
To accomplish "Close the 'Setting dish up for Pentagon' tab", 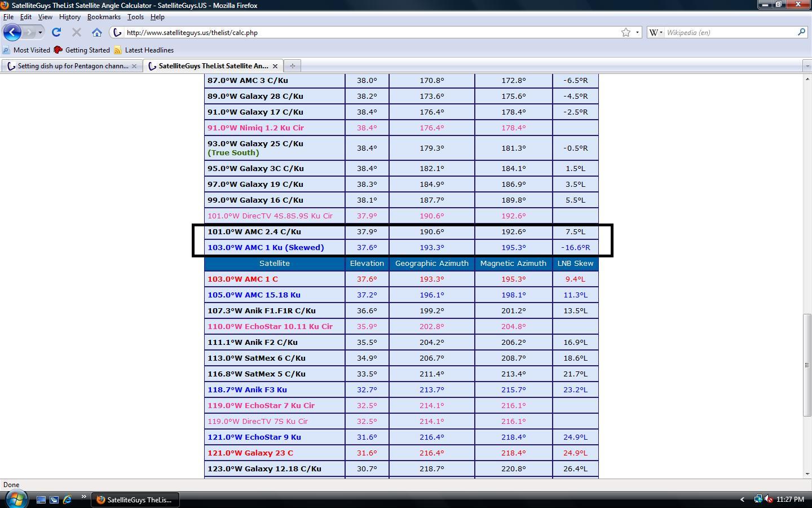I will (134, 66).
